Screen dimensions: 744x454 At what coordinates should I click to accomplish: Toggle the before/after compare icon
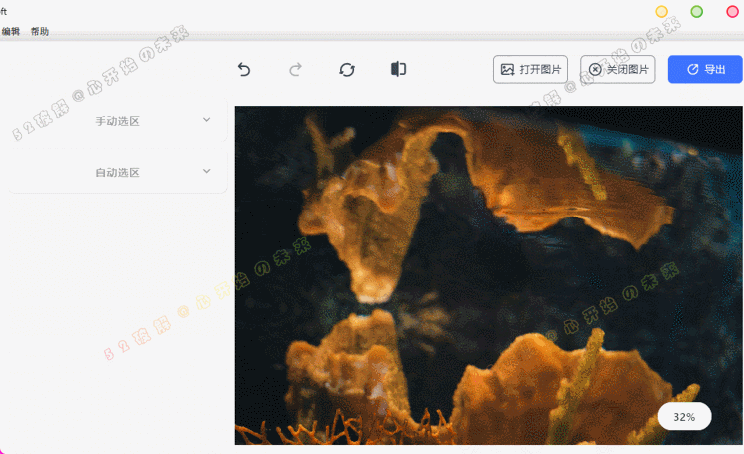tap(398, 69)
